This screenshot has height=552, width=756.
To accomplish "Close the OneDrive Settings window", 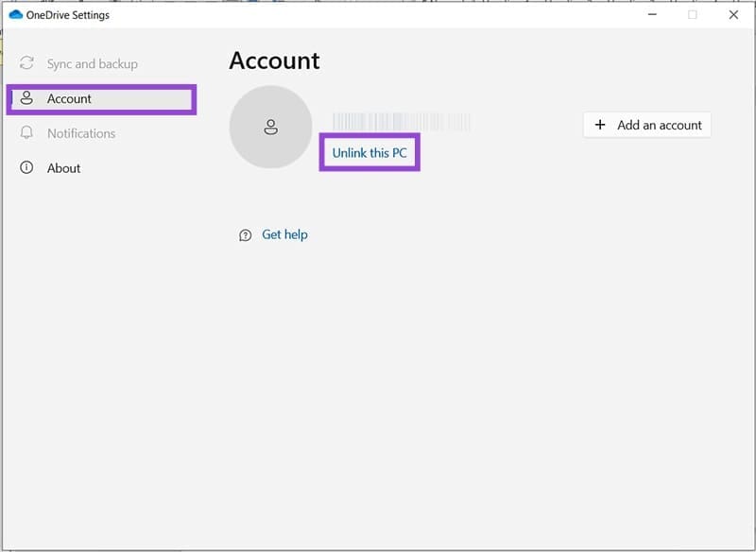I will (x=733, y=15).
